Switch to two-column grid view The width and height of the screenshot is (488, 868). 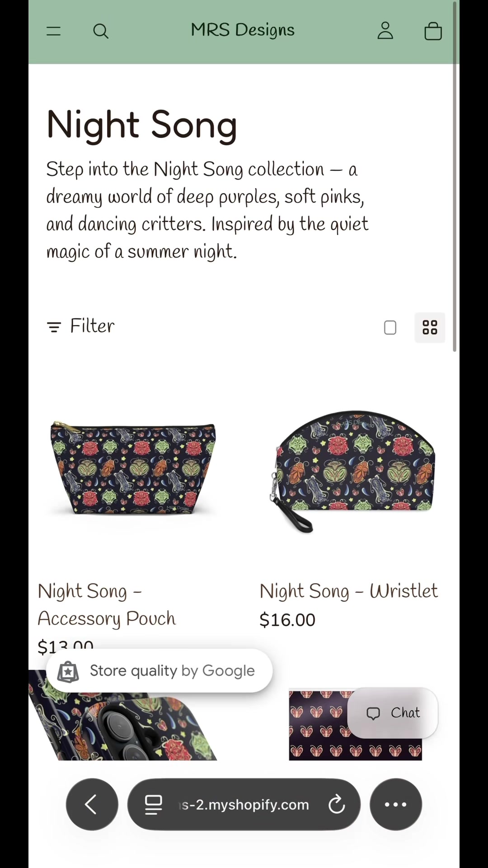pyautogui.click(x=430, y=327)
